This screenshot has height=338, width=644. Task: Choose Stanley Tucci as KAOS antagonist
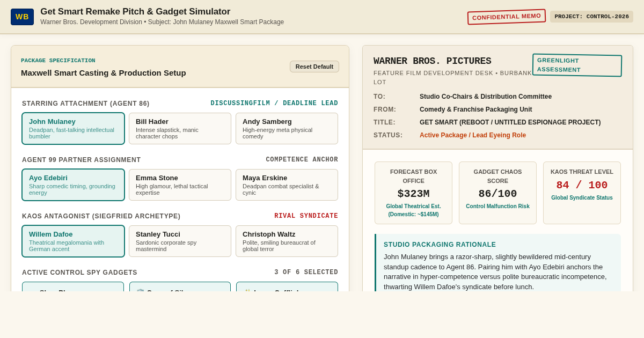tap(180, 241)
